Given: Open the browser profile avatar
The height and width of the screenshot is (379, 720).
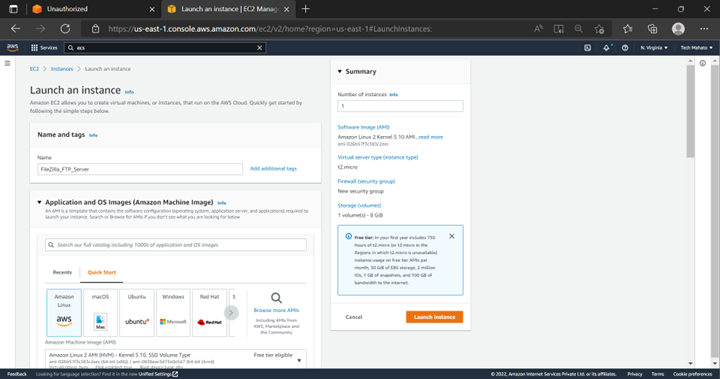Looking at the screenshot, I should point(678,29).
